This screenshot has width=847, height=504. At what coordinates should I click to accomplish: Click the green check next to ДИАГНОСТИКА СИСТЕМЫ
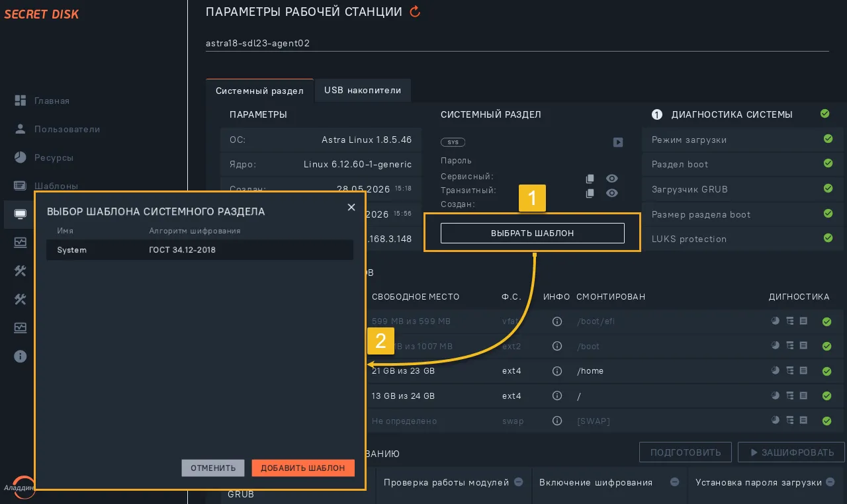[x=825, y=114]
